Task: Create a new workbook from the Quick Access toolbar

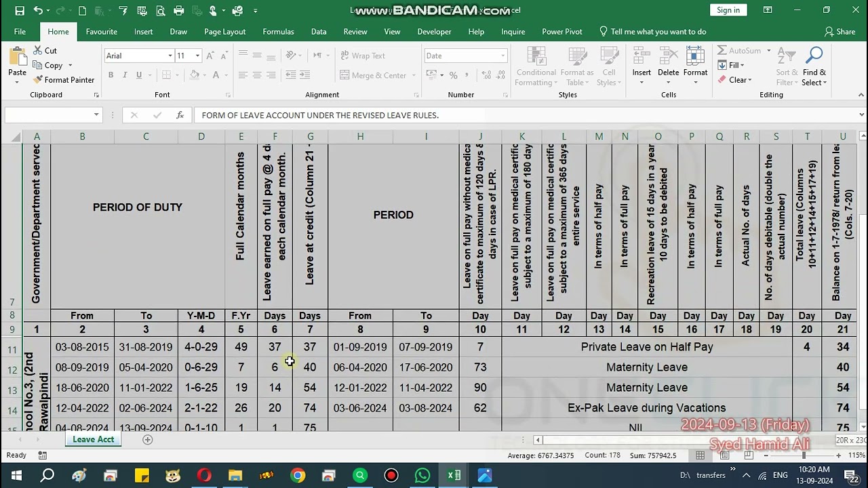Action: (82, 10)
